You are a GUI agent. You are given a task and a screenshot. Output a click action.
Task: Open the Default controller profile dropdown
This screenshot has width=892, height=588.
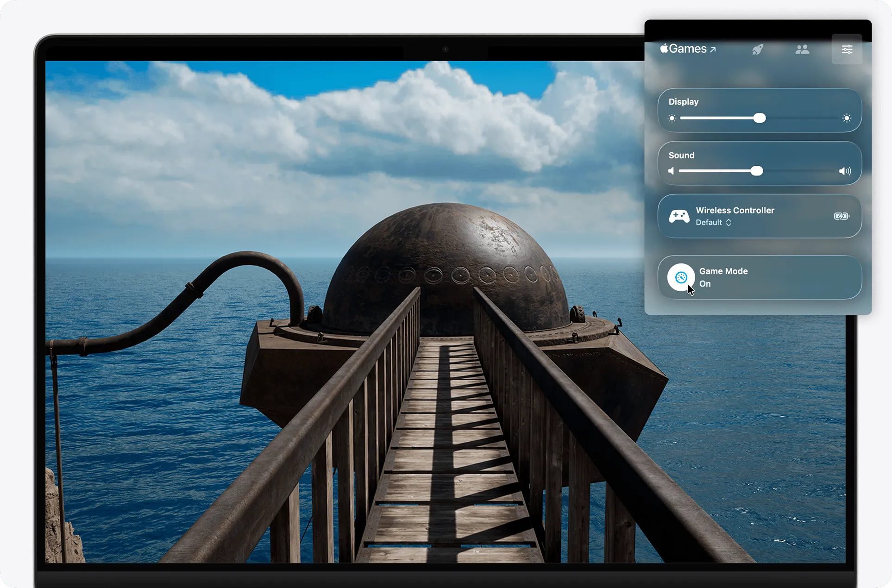click(x=709, y=223)
